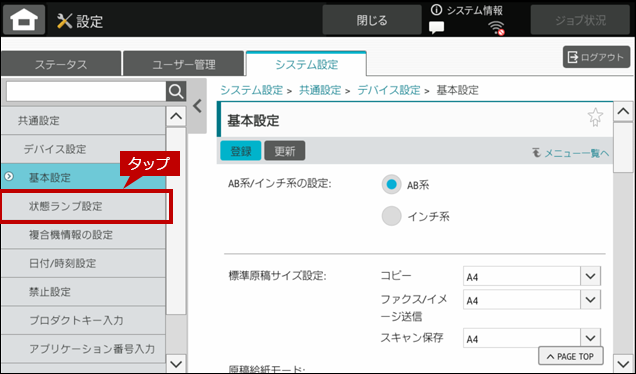Switch to the ステータス tab
Image resolution: width=636 pixels, height=374 pixels.
coord(61,64)
